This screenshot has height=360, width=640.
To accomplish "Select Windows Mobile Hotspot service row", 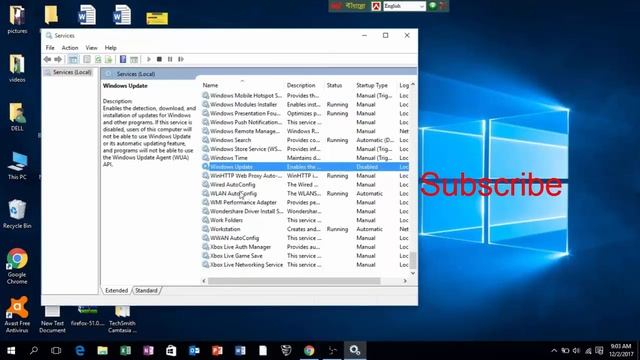I will 305,96.
